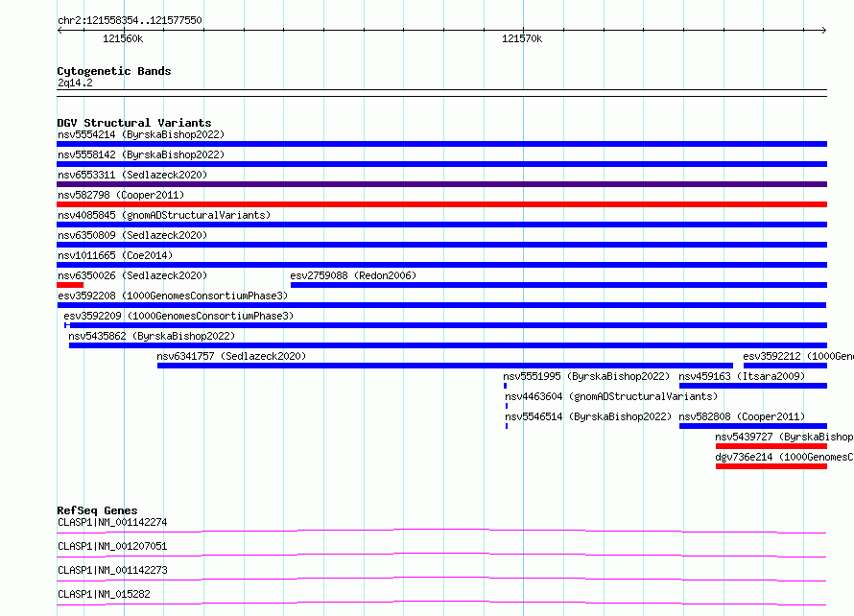
Task: Click the red bar under nsv5439727
Action: pos(771,446)
